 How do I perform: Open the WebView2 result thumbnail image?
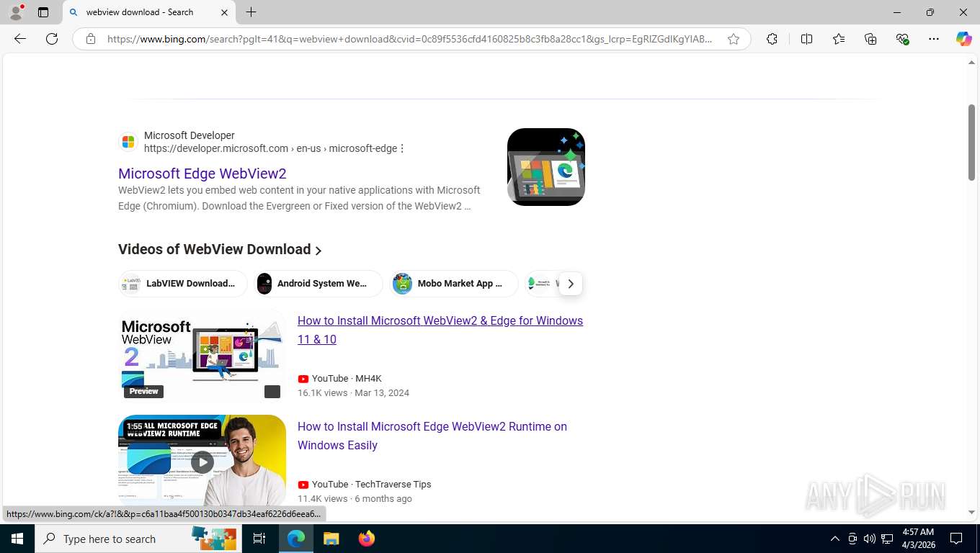point(546,167)
